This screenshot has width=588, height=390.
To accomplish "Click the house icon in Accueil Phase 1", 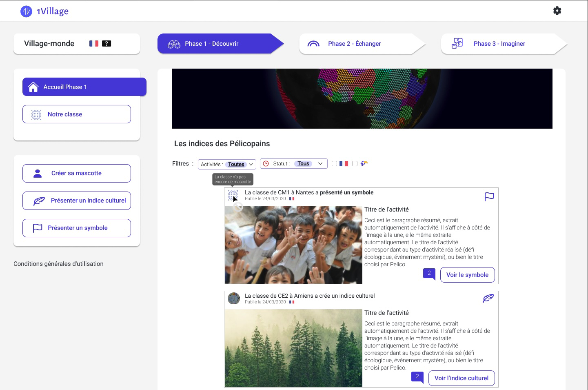I will pos(33,87).
